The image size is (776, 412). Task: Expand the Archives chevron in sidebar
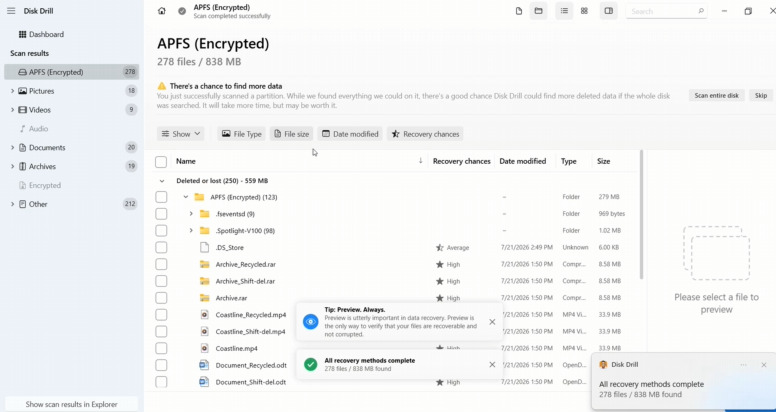point(12,166)
